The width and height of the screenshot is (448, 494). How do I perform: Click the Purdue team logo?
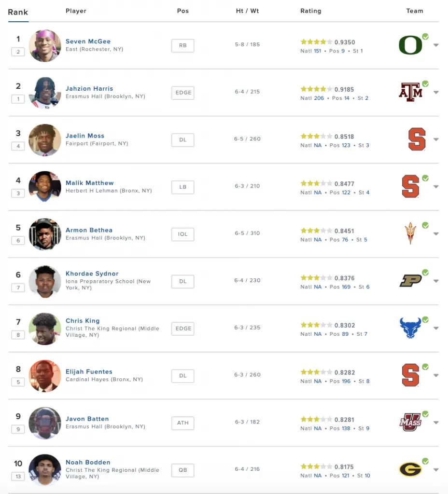[410, 281]
